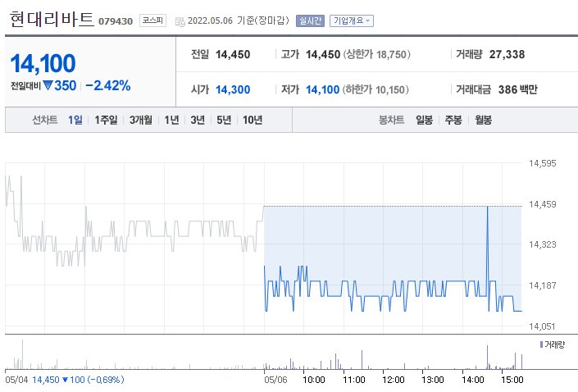
Task: Click the 시가 value 14,300
Action: point(233,89)
